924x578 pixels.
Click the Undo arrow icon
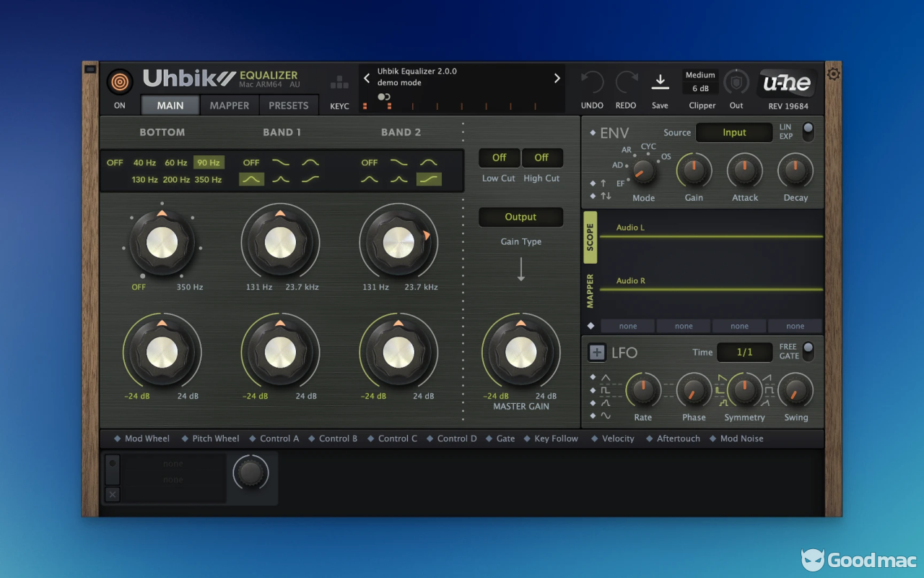coord(592,82)
